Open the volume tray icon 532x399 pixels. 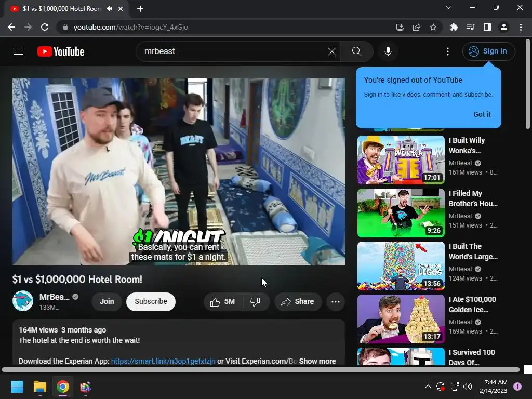468,387
